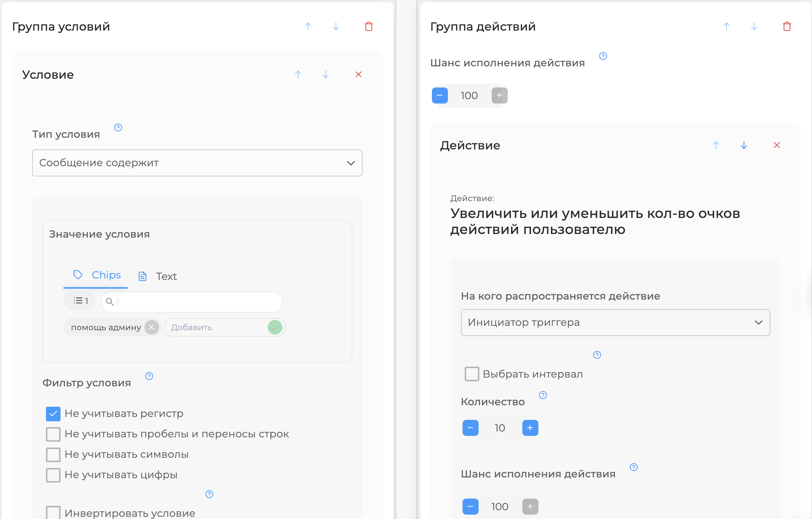The image size is (812, 519).
Task: Check Выбрать интервал
Action: (x=472, y=374)
